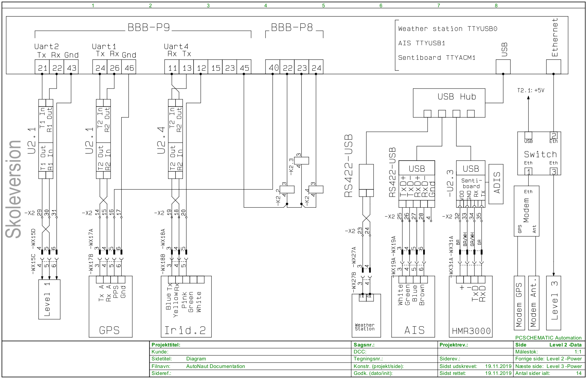Select the ADIS component box
Viewport: 588px width, 380px height.
496,184
